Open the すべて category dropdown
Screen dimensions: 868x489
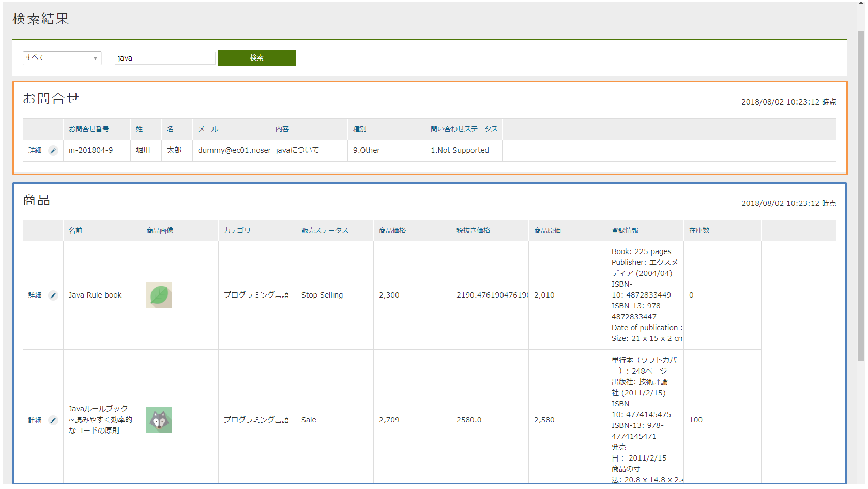tap(62, 58)
